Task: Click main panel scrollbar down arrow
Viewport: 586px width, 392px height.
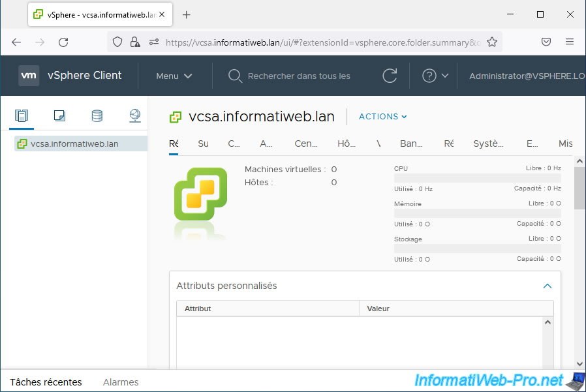Action: pyautogui.click(x=579, y=363)
